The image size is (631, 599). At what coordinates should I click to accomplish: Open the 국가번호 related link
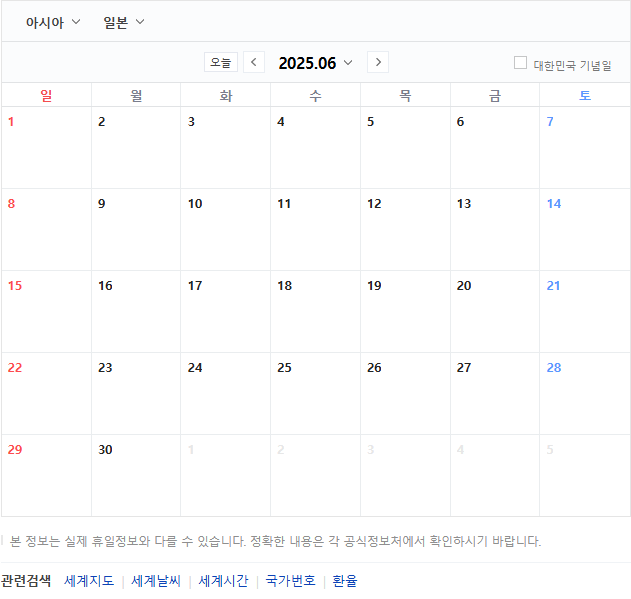click(291, 580)
